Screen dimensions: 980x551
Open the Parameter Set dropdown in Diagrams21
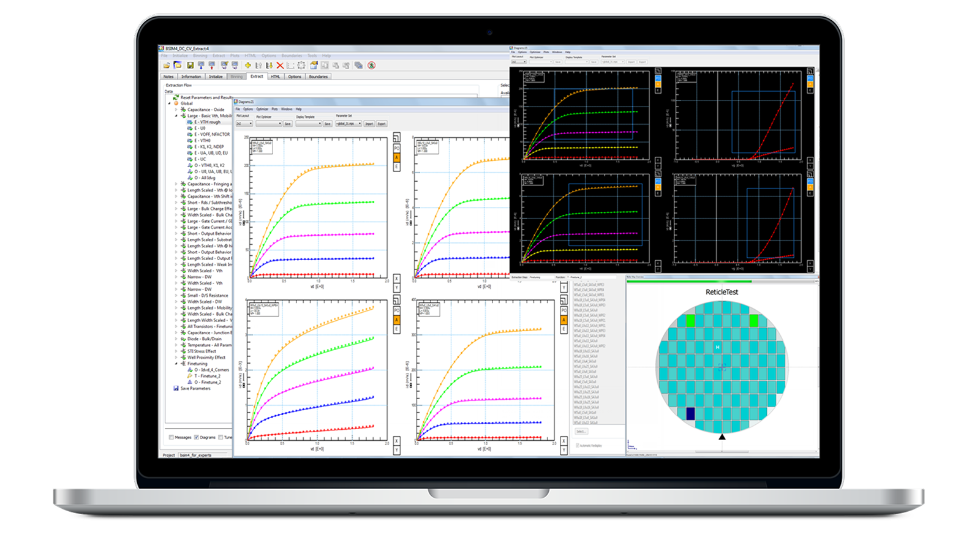click(x=349, y=124)
